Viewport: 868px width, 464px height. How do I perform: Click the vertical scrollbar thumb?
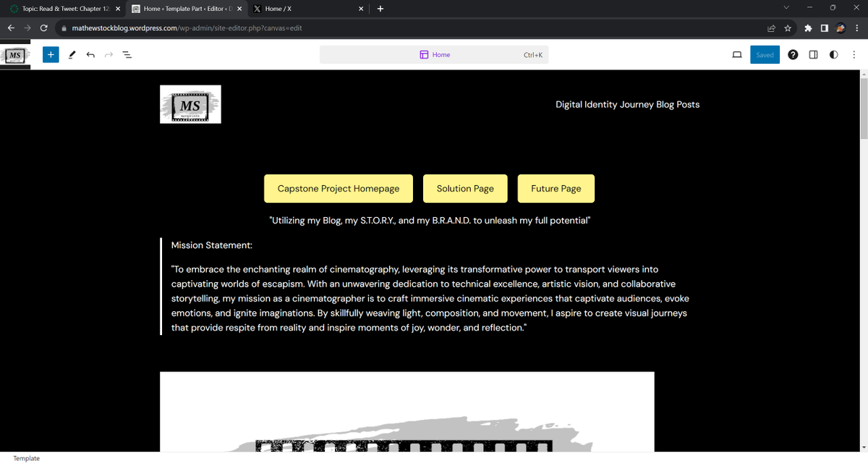(864, 109)
